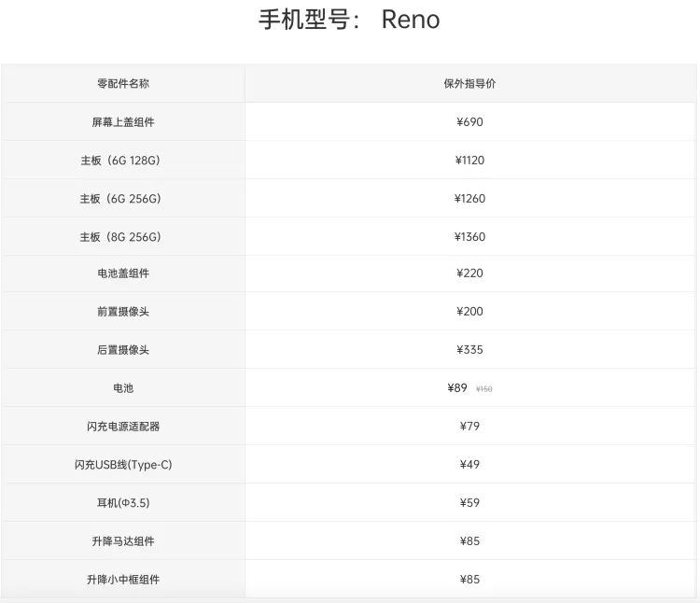Viewport: 700px width, 603px height.
Task: Select the 电池盖组件 part name
Action: (x=123, y=273)
